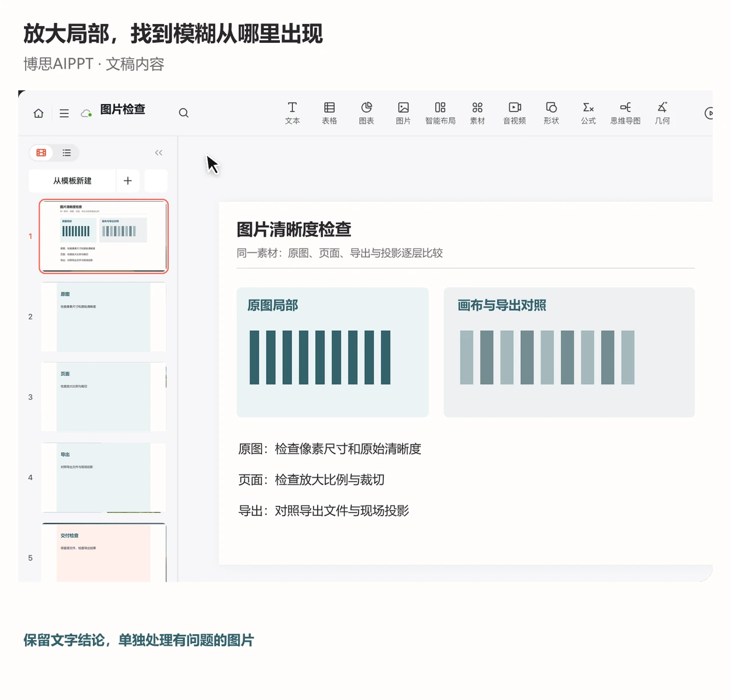Click the line 导出：对照导出文件与现场投影
The width and height of the screenshot is (731, 700).
point(323,511)
